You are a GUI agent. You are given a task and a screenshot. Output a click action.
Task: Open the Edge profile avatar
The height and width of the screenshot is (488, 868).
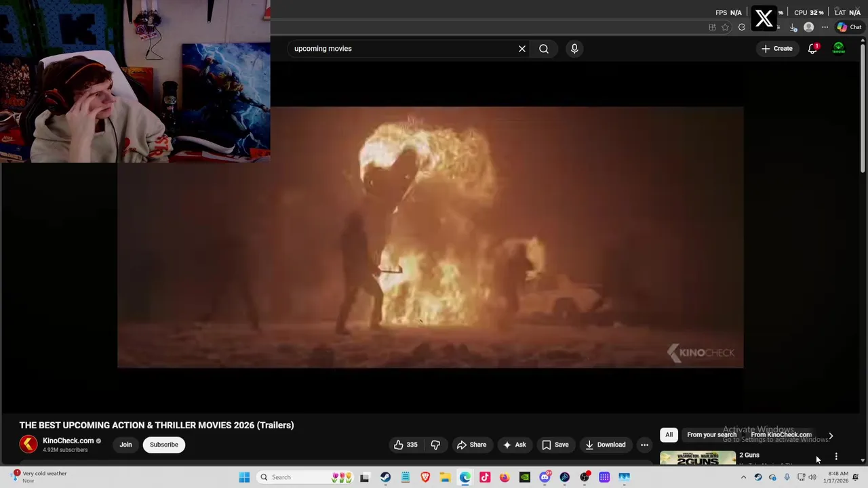[808, 27]
